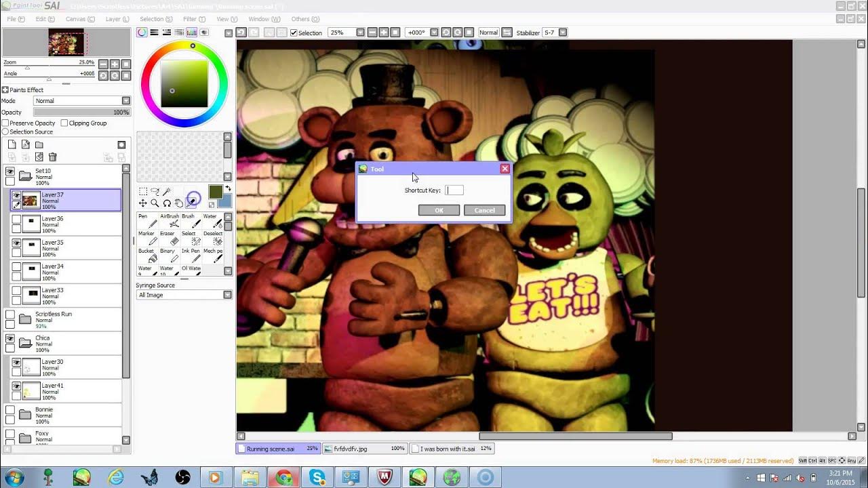Click the undo arrow in toolbar
Screen dimensions: 868x488
pyautogui.click(x=240, y=33)
